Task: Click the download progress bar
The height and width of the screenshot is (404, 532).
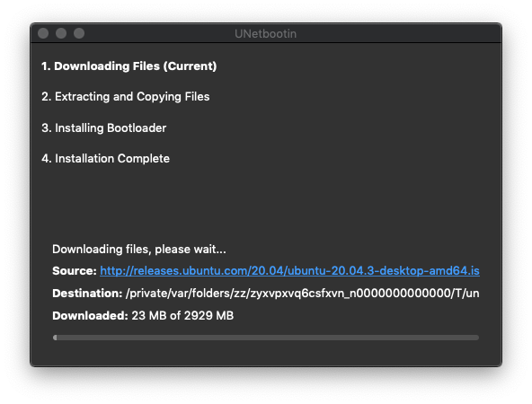Action: pos(266,338)
